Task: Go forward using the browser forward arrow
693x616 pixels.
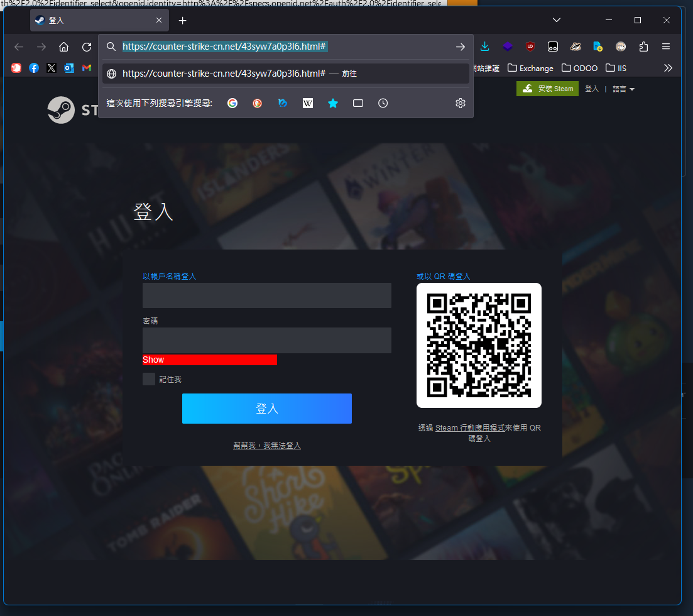Action: (x=41, y=47)
